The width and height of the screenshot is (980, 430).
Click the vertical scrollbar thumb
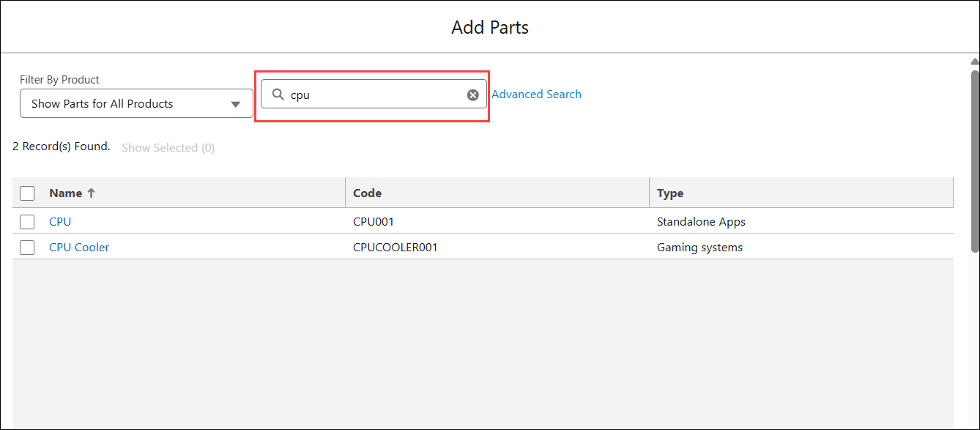975,161
